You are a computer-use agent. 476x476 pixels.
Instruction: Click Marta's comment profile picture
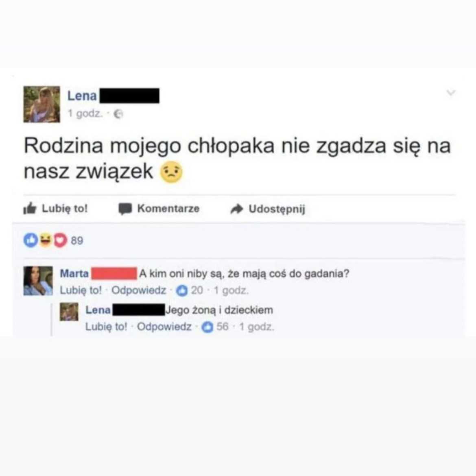38,281
